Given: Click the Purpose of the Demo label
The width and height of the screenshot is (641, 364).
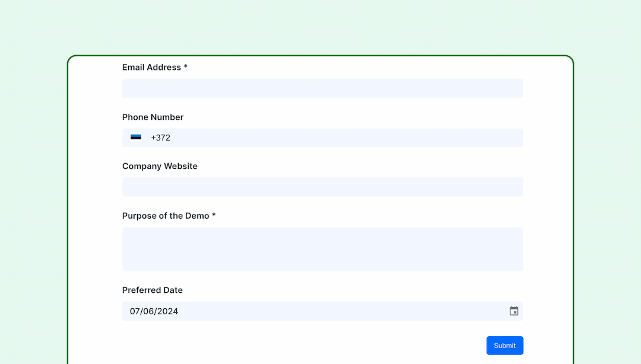Looking at the screenshot, I should [169, 215].
